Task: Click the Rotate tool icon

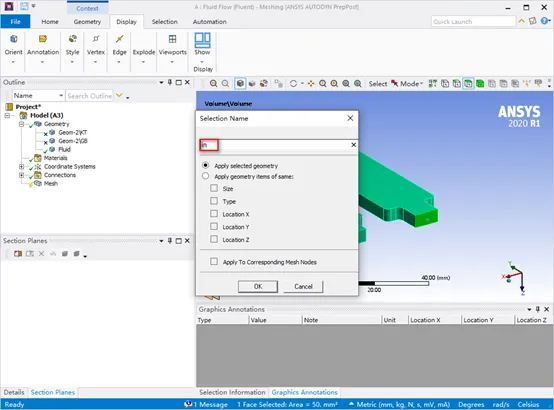Action: [x=293, y=84]
